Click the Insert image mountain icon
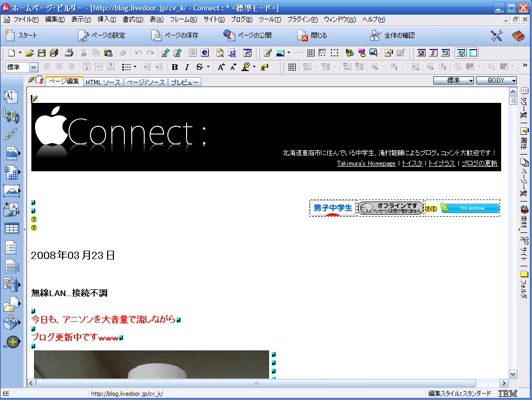This screenshot has width=532, height=400. tap(280, 53)
